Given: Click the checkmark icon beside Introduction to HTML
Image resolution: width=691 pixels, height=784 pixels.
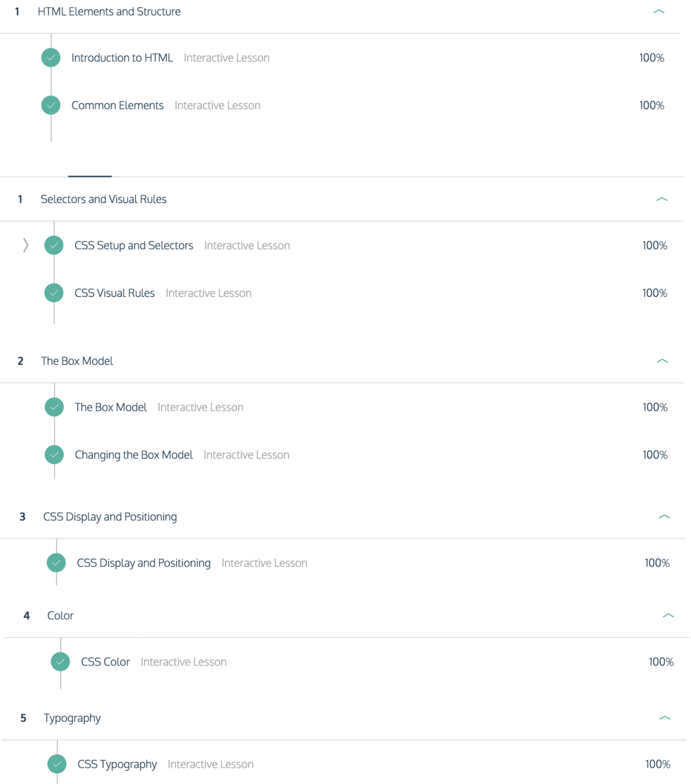Looking at the screenshot, I should [x=51, y=57].
